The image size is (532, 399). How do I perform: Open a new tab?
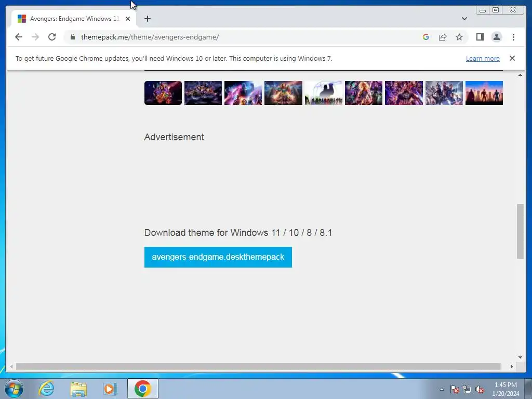tap(147, 19)
